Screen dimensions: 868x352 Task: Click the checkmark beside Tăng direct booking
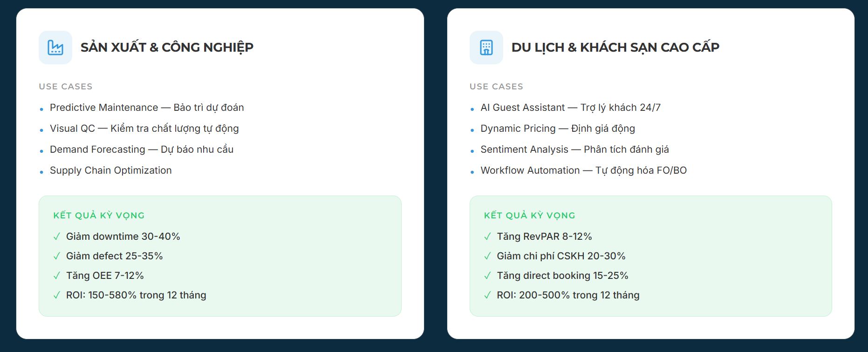(x=487, y=276)
